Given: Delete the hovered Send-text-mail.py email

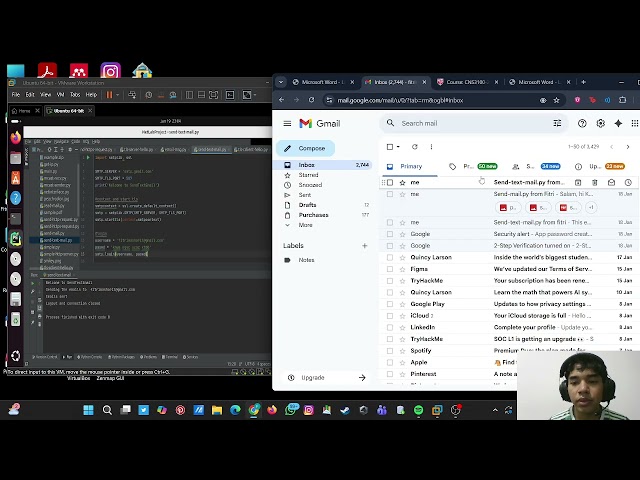Looking at the screenshot, I should (595, 182).
